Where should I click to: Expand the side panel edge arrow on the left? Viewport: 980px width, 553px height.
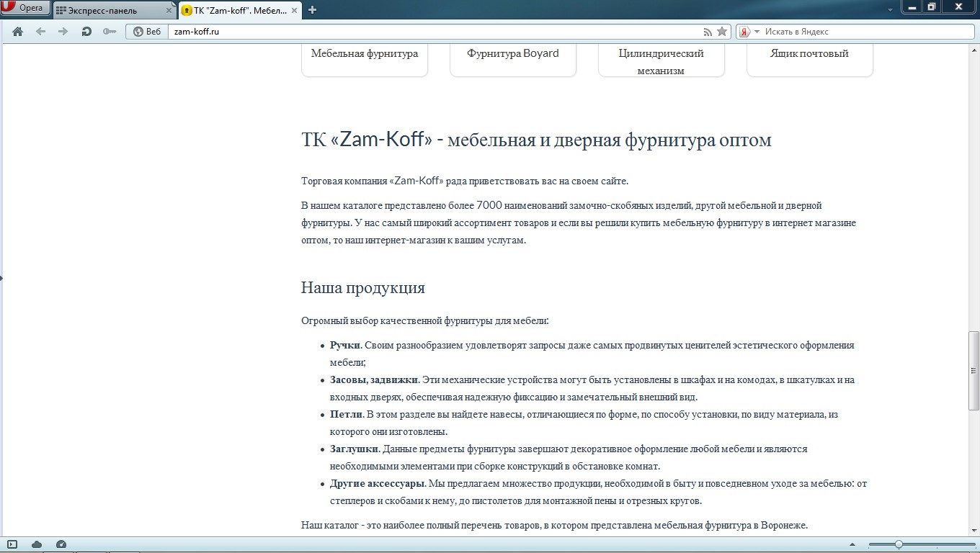pos(2,277)
